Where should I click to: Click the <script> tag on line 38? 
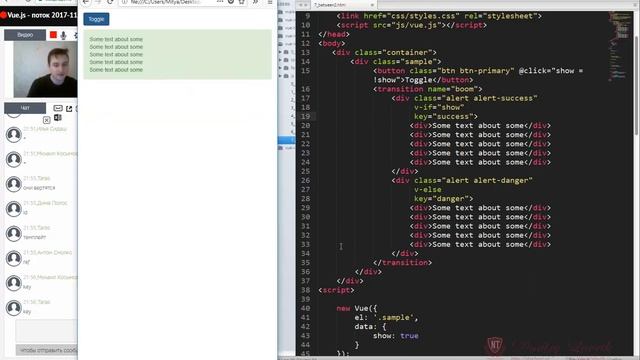pyautogui.click(x=336, y=290)
